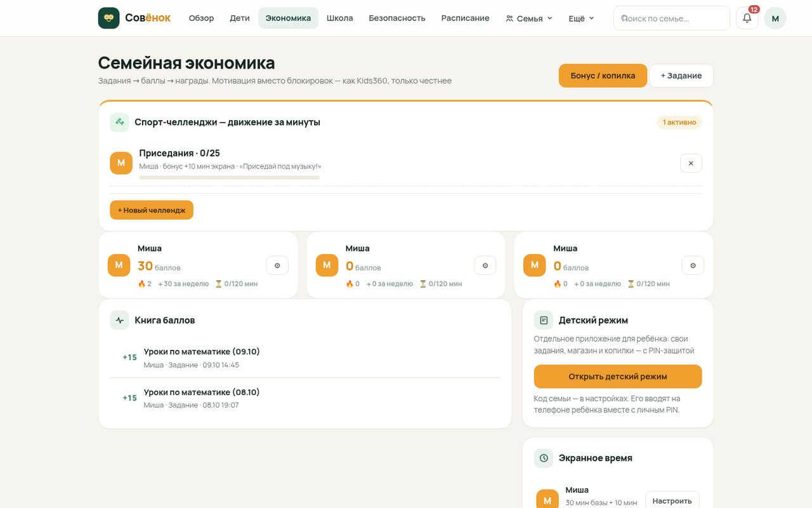
Task: Click Настроить in Экранное время
Action: click(x=672, y=501)
